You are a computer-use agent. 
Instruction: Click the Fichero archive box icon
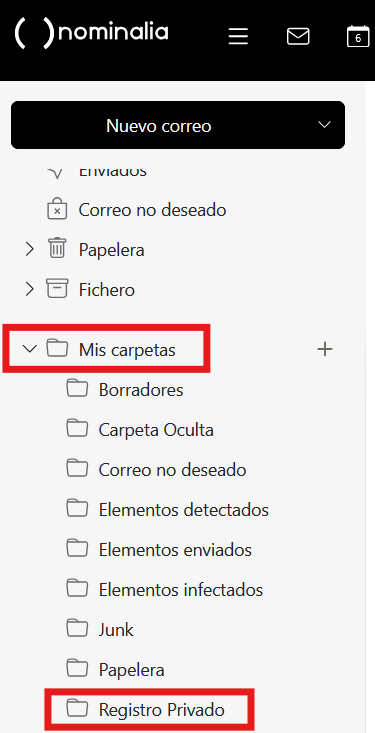click(57, 289)
